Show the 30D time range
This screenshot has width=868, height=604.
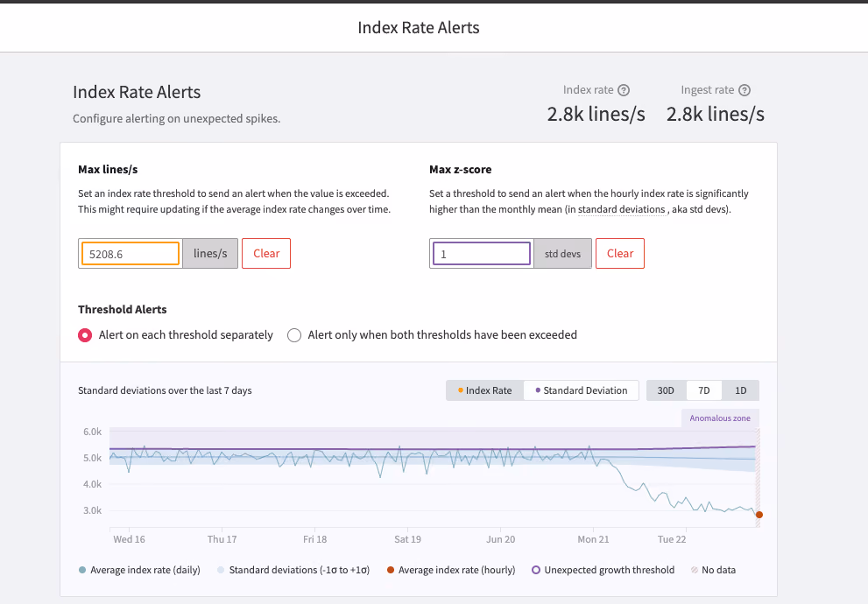point(666,390)
